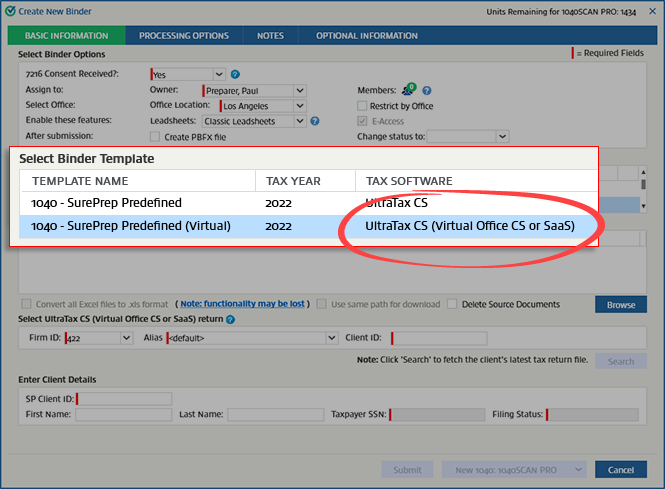Click help icon beside UltraTax CS return
This screenshot has height=489, width=665.
pos(231,319)
